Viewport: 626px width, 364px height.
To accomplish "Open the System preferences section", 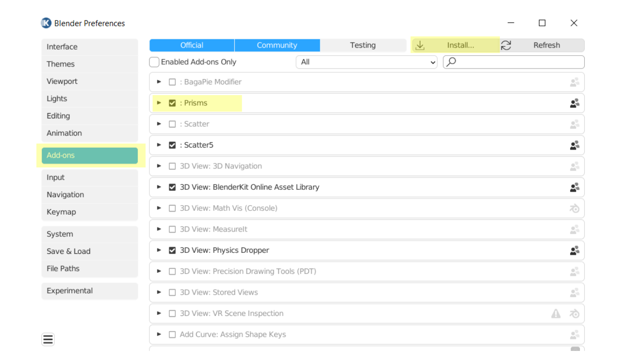I will pyautogui.click(x=90, y=234).
